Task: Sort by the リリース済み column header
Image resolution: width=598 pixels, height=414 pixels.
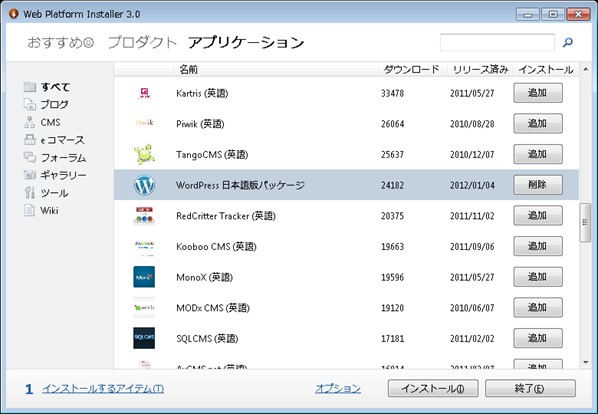Action: 480,69
